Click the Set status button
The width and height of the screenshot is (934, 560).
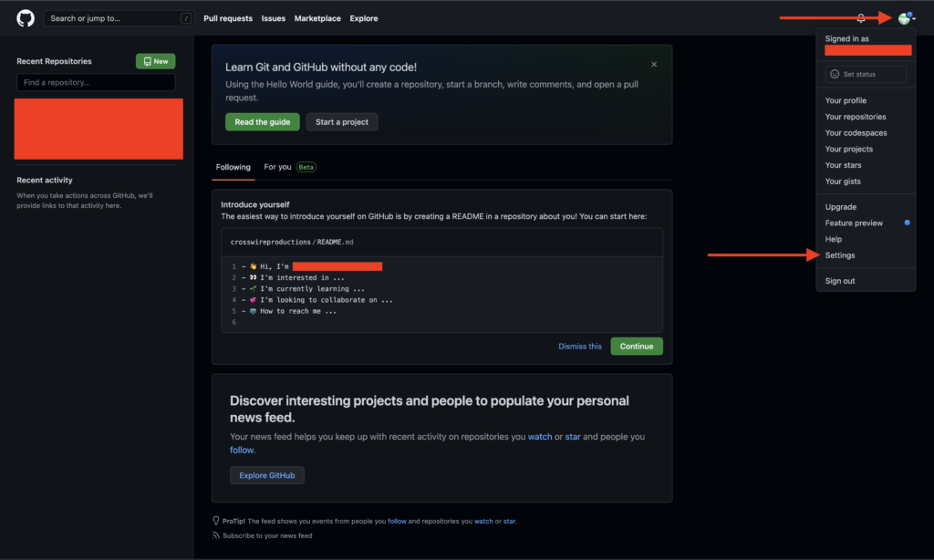click(866, 74)
